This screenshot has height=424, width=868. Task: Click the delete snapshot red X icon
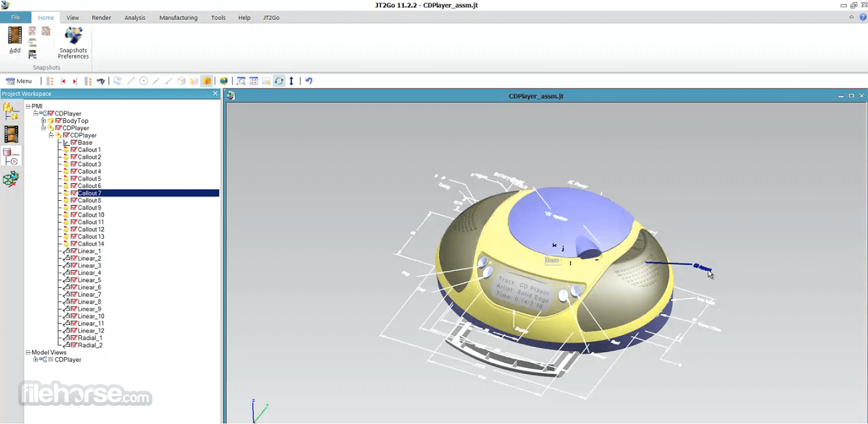33,31
